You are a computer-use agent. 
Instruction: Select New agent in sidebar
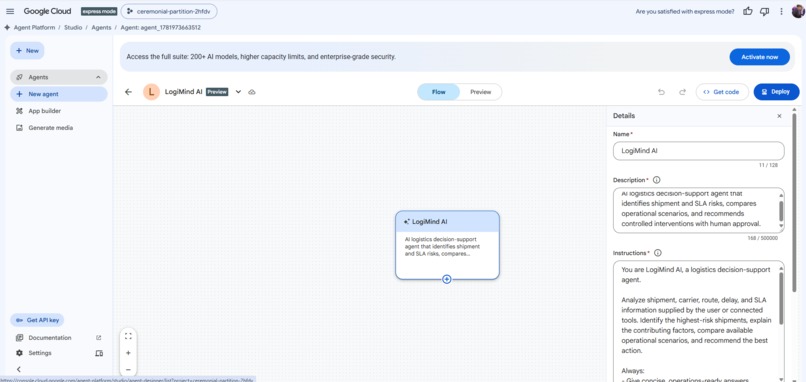pos(59,94)
